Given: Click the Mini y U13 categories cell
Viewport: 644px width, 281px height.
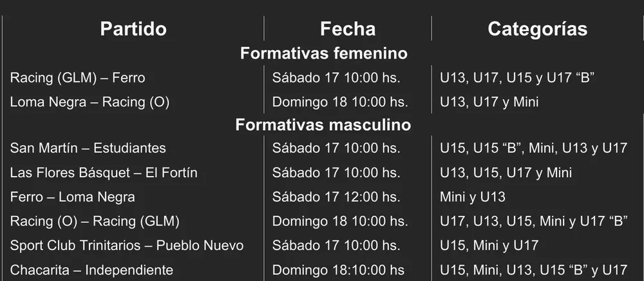Looking at the screenshot, I should (472, 197).
